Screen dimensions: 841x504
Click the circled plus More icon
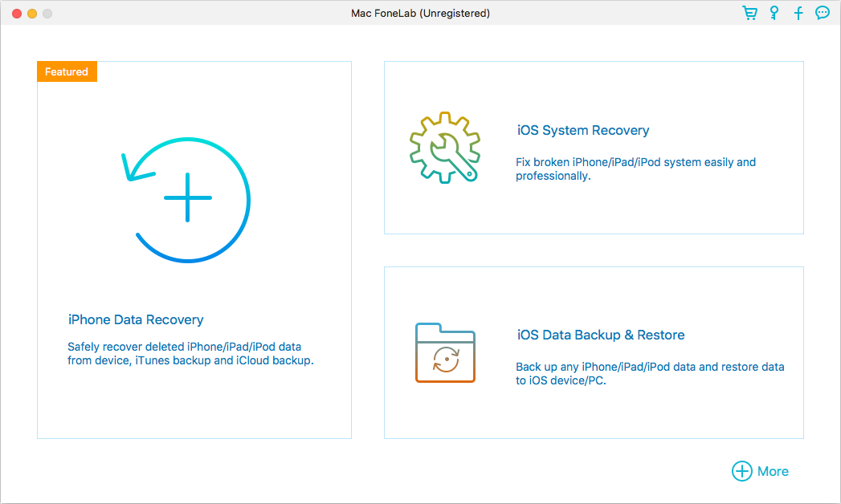point(741,471)
